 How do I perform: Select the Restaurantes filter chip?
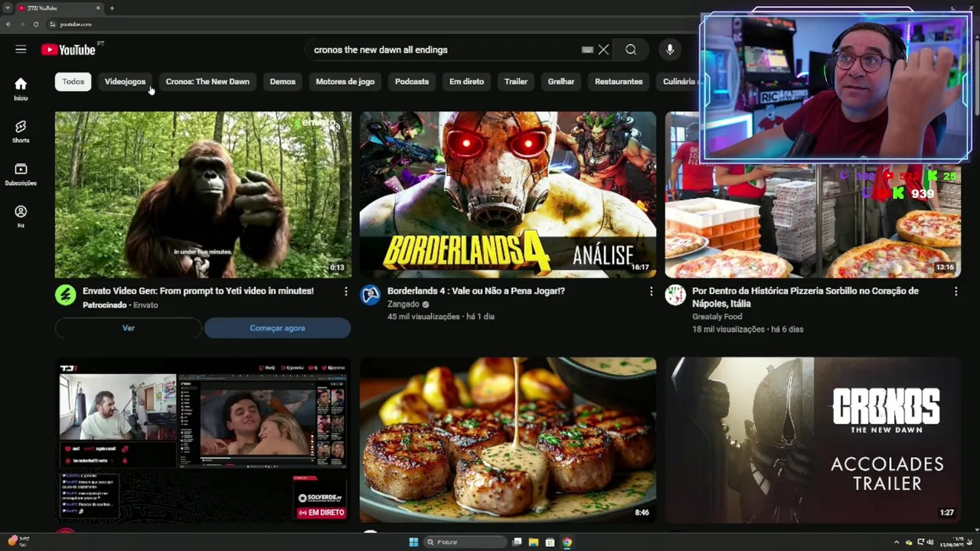(x=619, y=82)
